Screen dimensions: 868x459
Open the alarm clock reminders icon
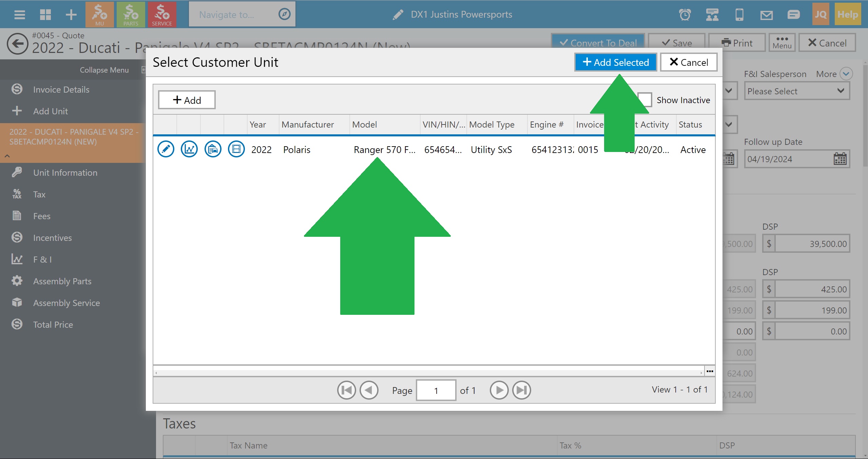[x=685, y=15]
